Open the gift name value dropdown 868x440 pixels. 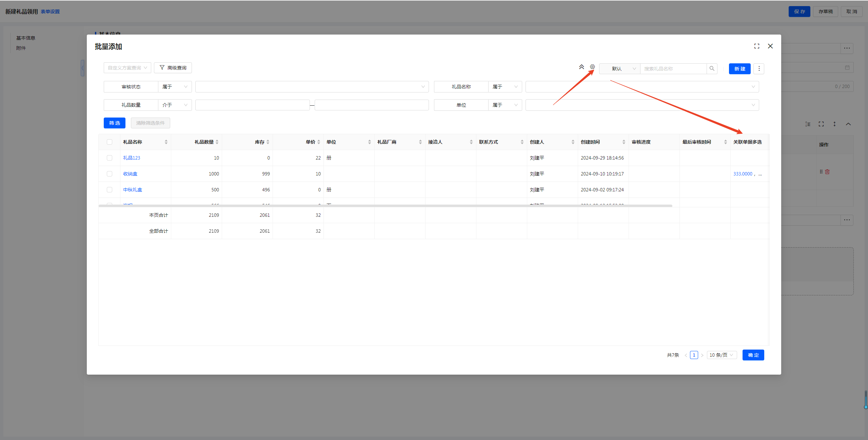point(642,87)
